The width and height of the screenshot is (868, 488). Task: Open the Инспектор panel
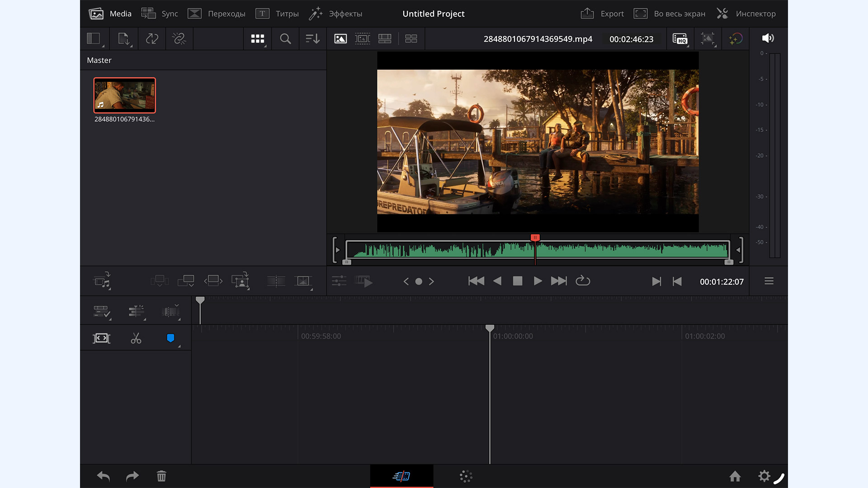point(746,14)
